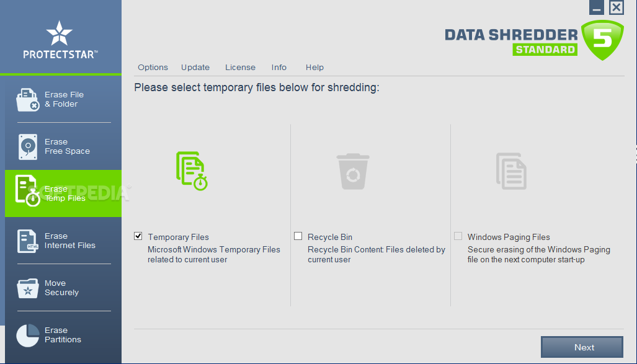Screen dimensions: 637x364
Task: Open the Info menu
Action: pyautogui.click(x=279, y=68)
